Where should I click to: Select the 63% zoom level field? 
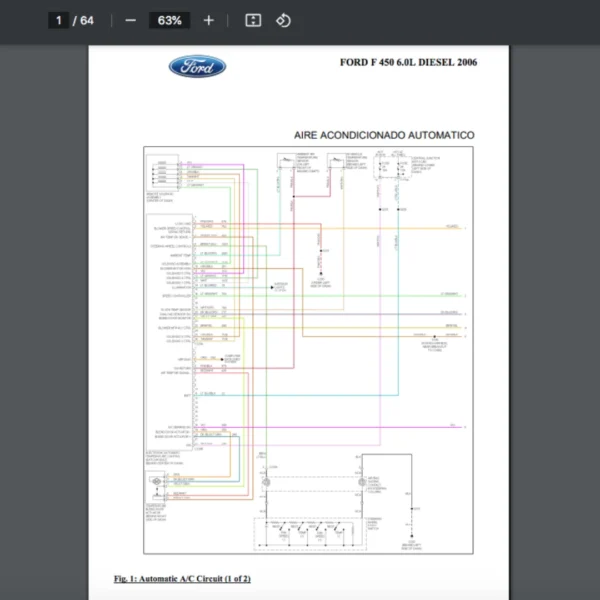coord(170,20)
